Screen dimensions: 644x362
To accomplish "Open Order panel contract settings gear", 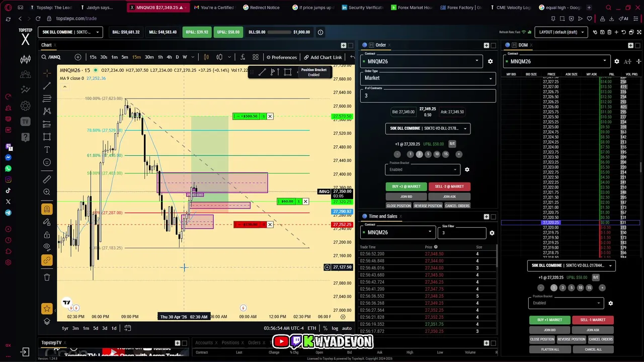I will coord(490,61).
